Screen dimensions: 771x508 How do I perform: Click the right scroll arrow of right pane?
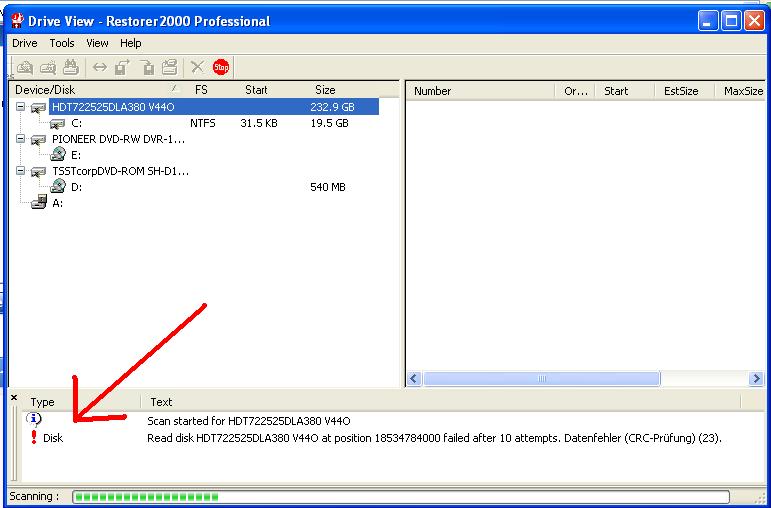pyautogui.click(x=756, y=379)
